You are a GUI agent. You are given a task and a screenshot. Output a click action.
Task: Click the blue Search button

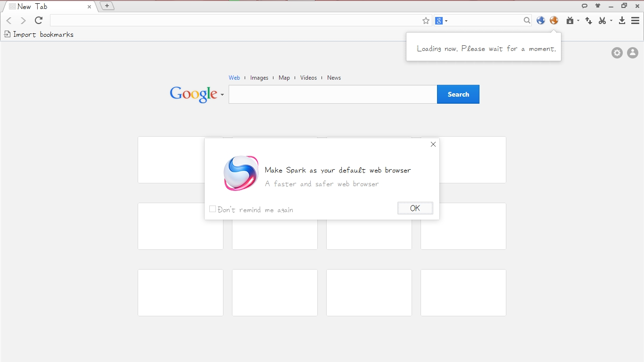(x=458, y=94)
